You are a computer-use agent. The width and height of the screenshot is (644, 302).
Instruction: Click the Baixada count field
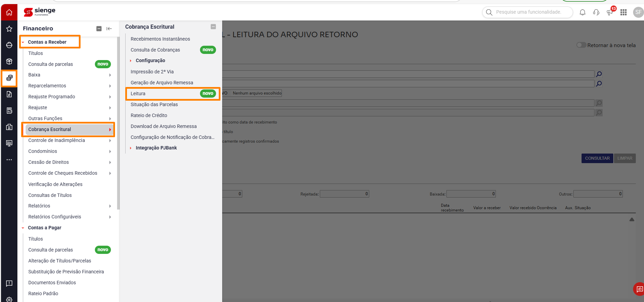click(x=471, y=194)
